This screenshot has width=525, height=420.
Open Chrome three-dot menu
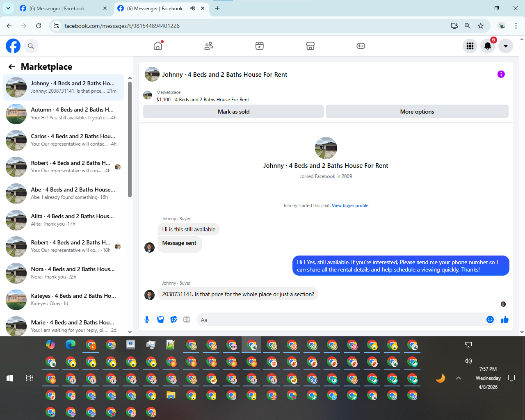point(516,26)
